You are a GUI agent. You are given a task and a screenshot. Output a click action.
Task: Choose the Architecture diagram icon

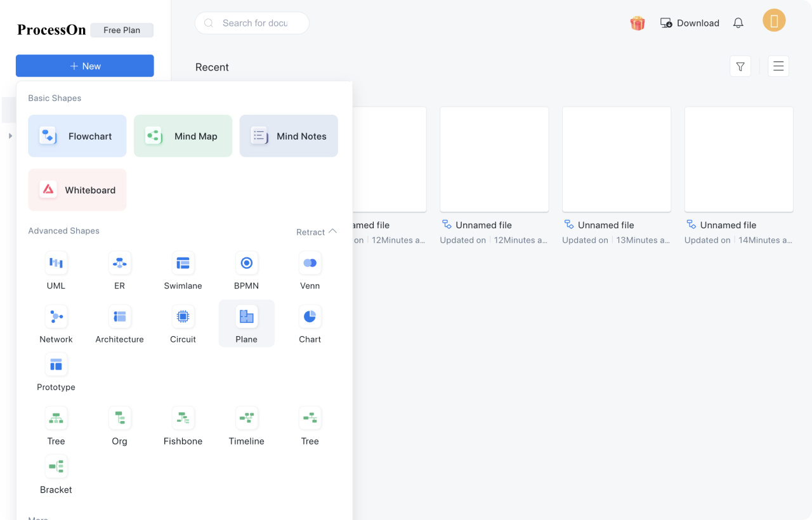tap(119, 316)
